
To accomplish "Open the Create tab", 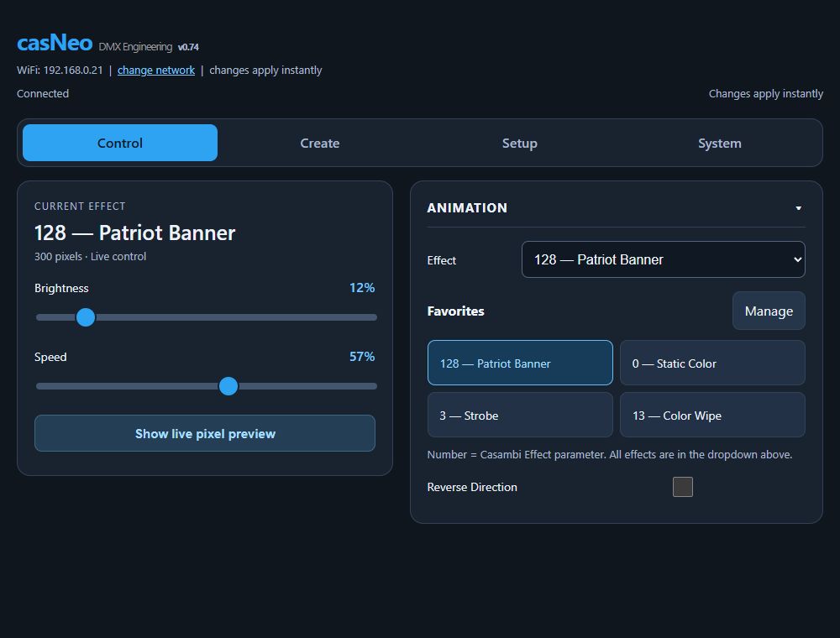I will [x=320, y=143].
